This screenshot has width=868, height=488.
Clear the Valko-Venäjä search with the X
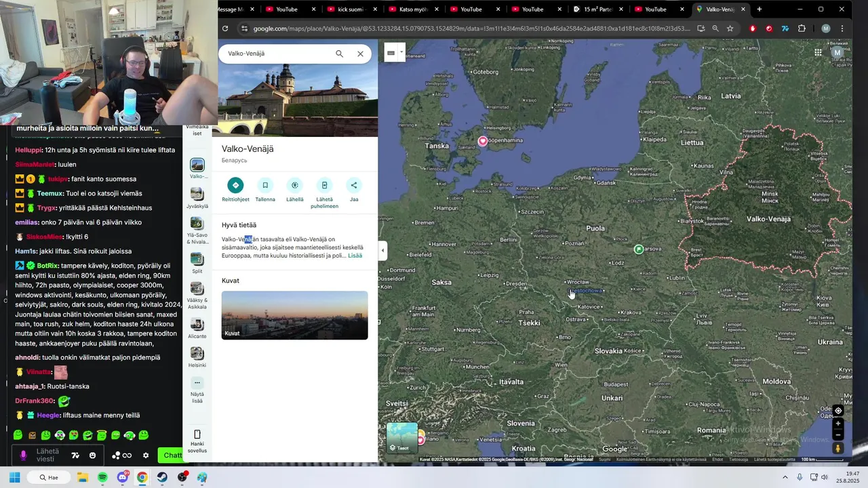click(x=360, y=54)
